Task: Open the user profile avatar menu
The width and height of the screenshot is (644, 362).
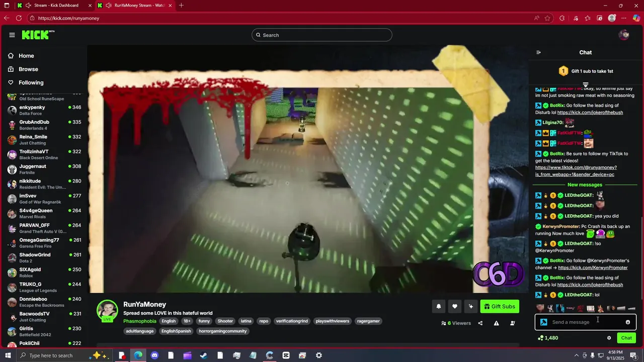Action: (624, 35)
